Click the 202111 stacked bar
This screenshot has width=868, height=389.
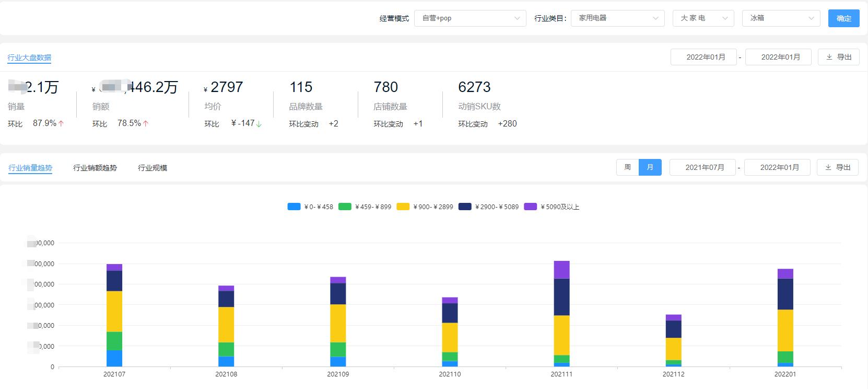pyautogui.click(x=561, y=314)
